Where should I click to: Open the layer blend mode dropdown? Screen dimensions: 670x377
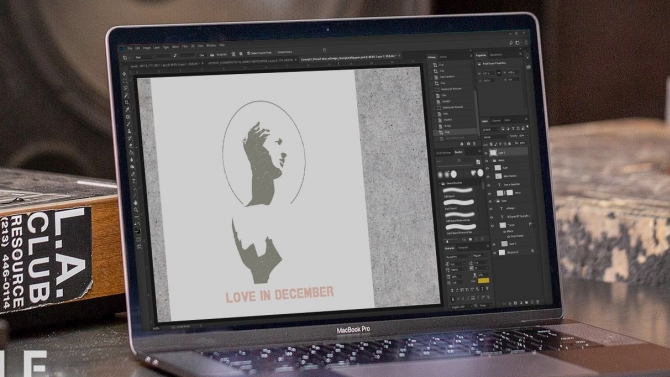click(496, 137)
